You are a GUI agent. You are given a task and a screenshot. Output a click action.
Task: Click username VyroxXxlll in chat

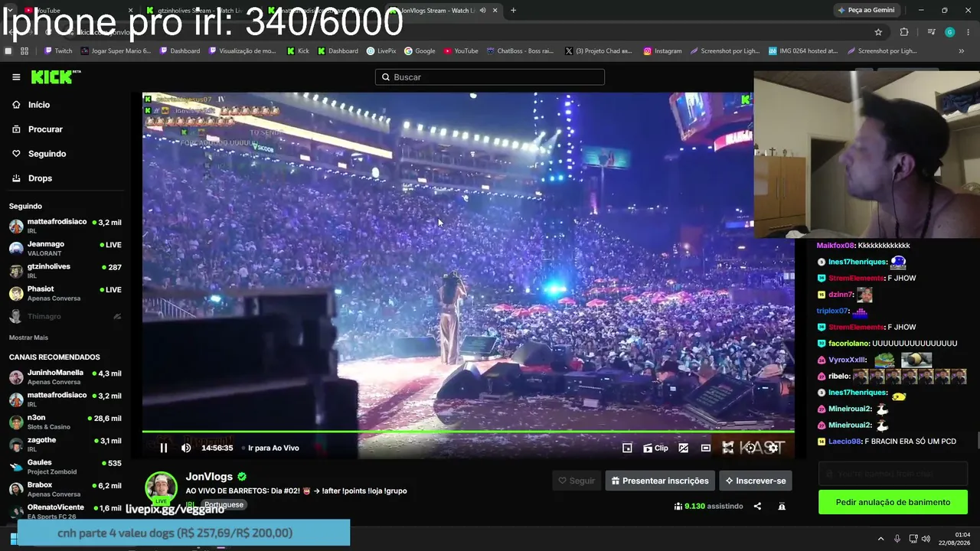point(848,360)
